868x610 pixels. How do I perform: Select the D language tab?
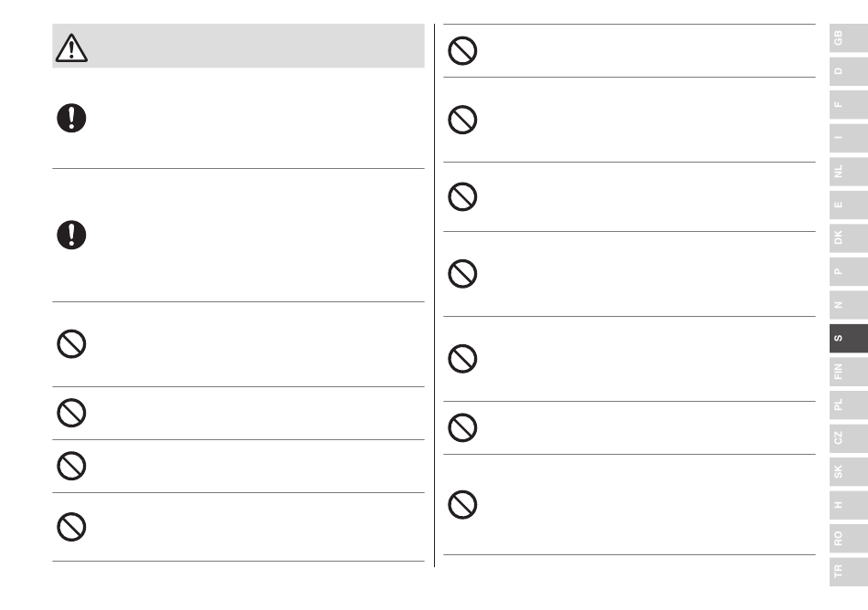point(849,71)
